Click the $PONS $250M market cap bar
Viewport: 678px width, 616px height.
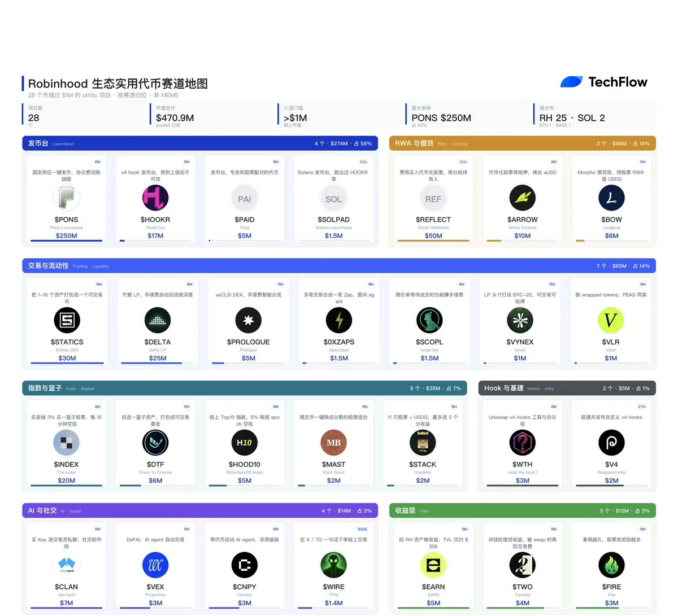pos(66,241)
